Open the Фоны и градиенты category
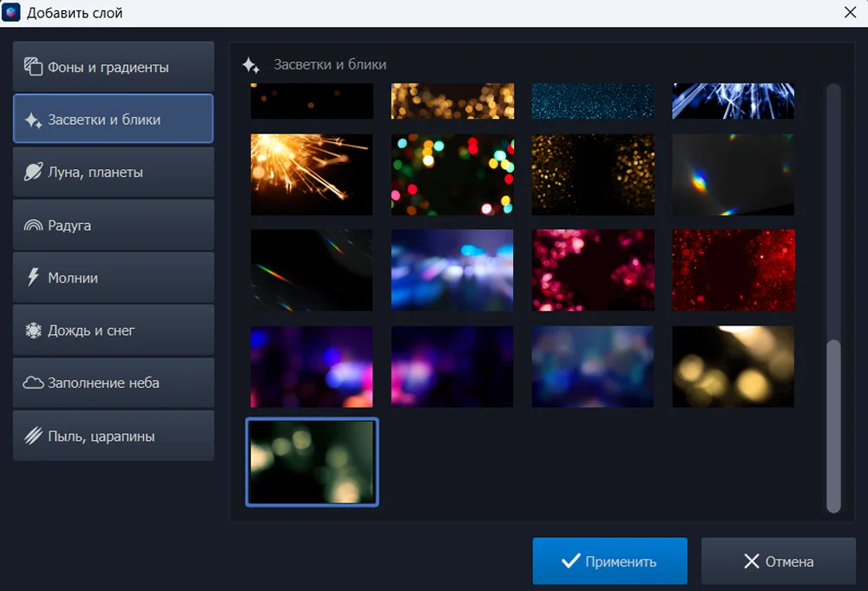Image resolution: width=868 pixels, height=591 pixels. click(x=114, y=67)
